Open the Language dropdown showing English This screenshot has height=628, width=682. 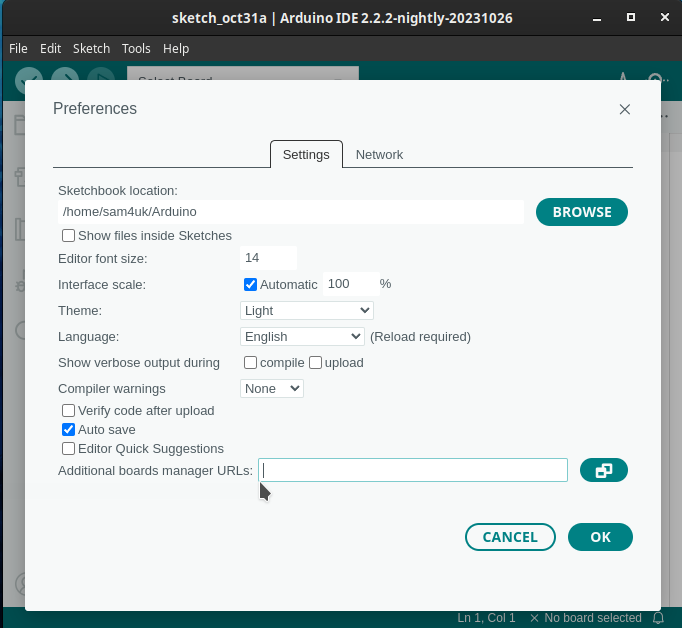pyautogui.click(x=302, y=337)
